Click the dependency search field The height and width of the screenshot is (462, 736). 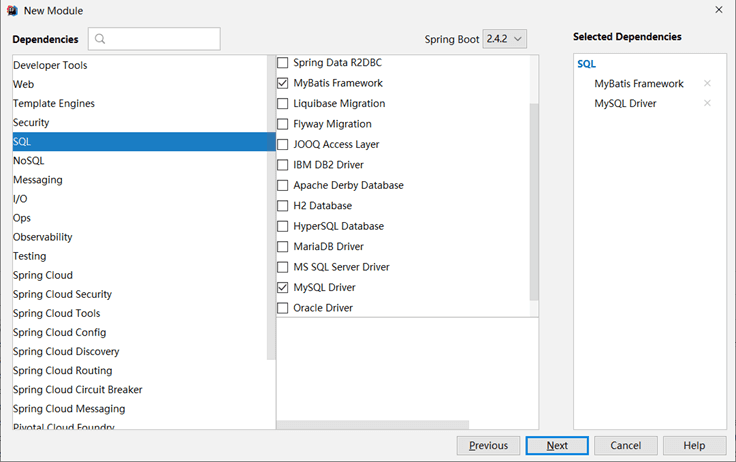[160, 40]
